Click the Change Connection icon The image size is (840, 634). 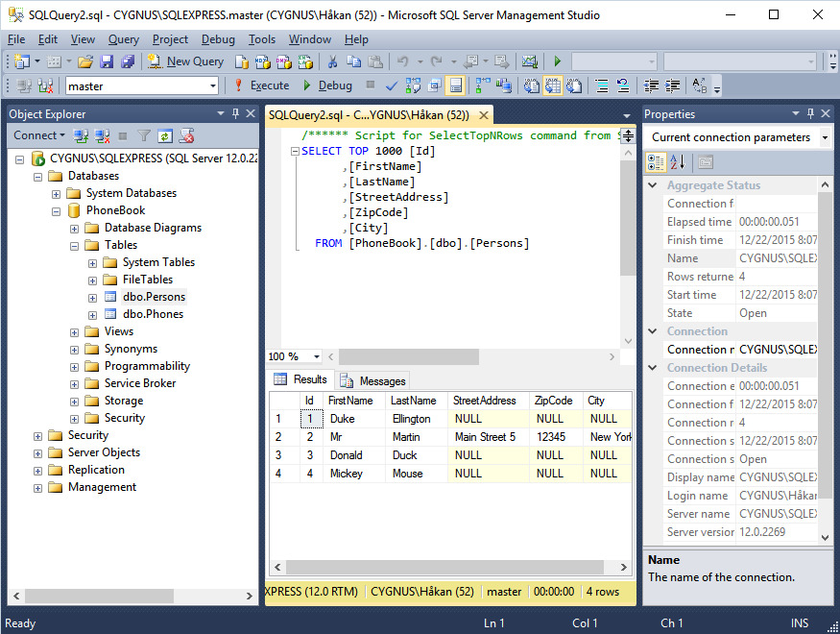[x=45, y=85]
